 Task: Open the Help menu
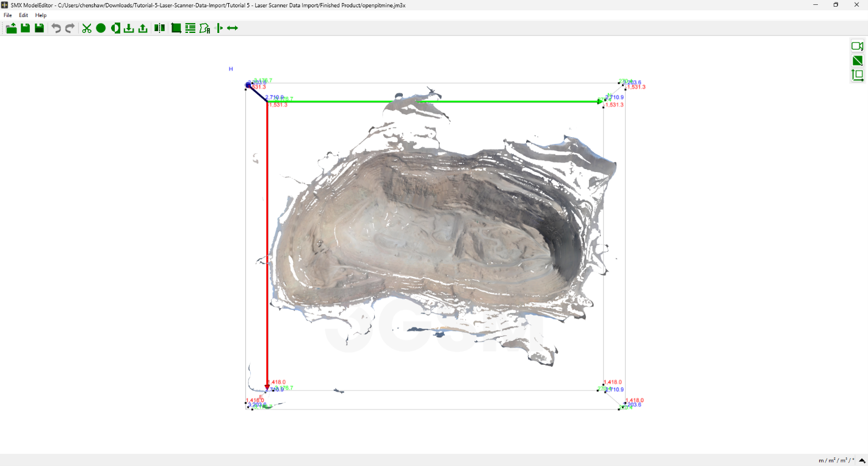click(41, 15)
